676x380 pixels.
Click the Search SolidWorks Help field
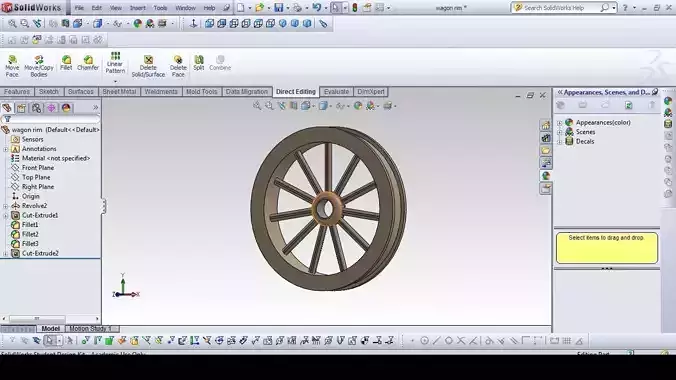[560, 8]
